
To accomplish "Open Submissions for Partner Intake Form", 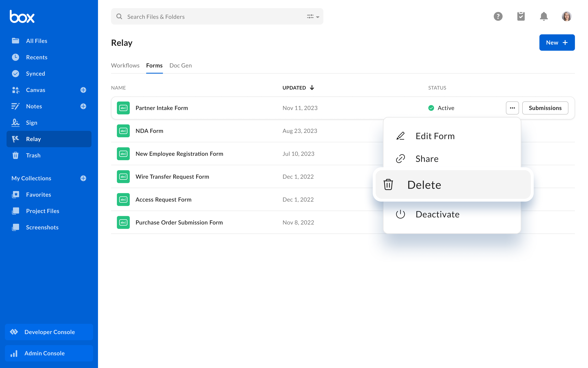I will pyautogui.click(x=545, y=108).
